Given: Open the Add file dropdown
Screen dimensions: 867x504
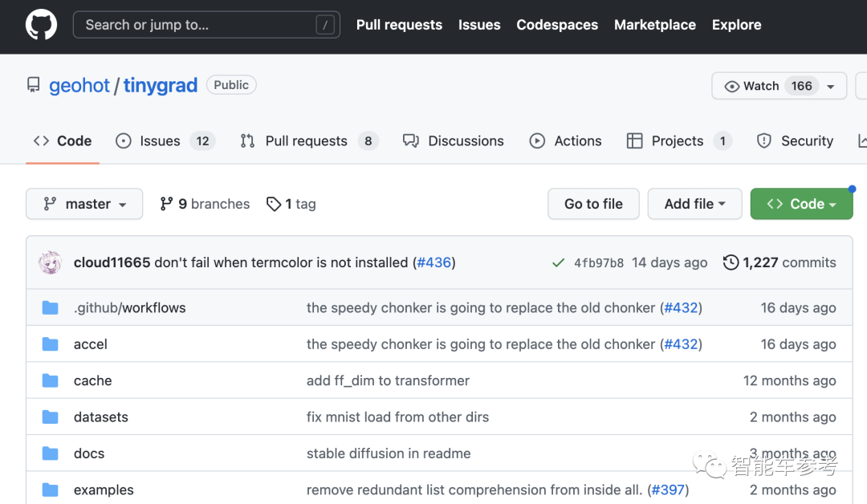Looking at the screenshot, I should tap(694, 204).
